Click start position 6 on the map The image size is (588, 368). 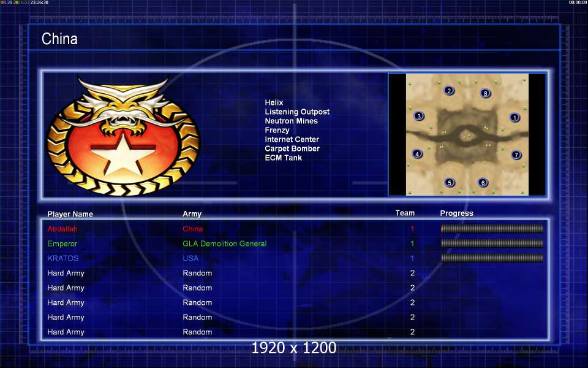483,183
